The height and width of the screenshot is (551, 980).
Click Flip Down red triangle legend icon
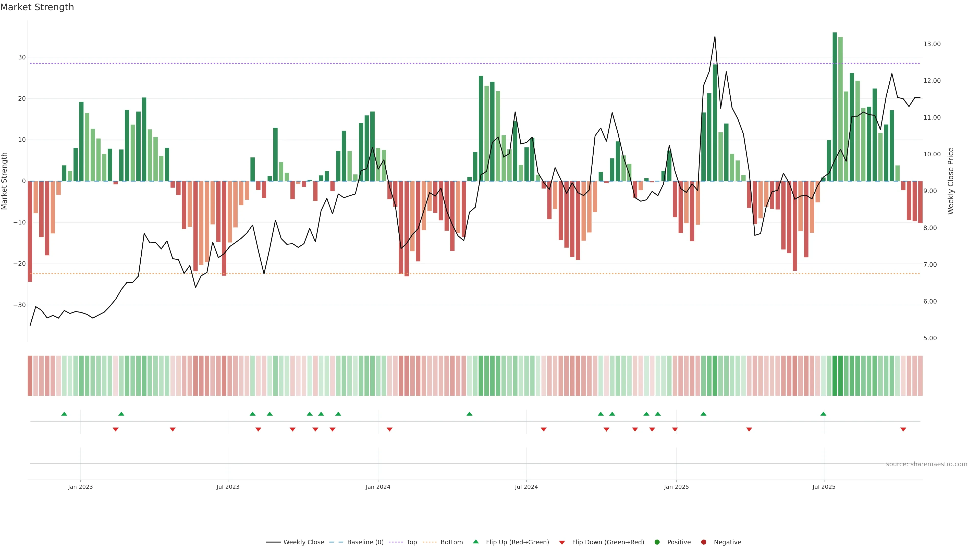coord(562,542)
